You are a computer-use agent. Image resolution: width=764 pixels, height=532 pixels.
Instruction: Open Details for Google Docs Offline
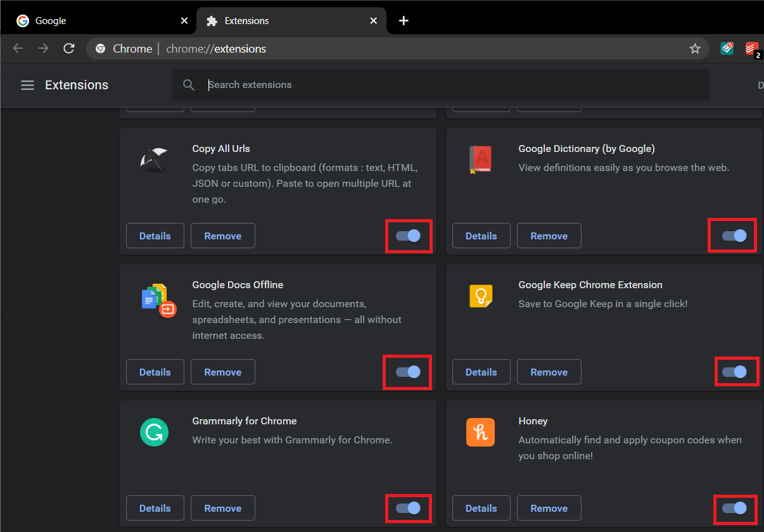tap(155, 372)
